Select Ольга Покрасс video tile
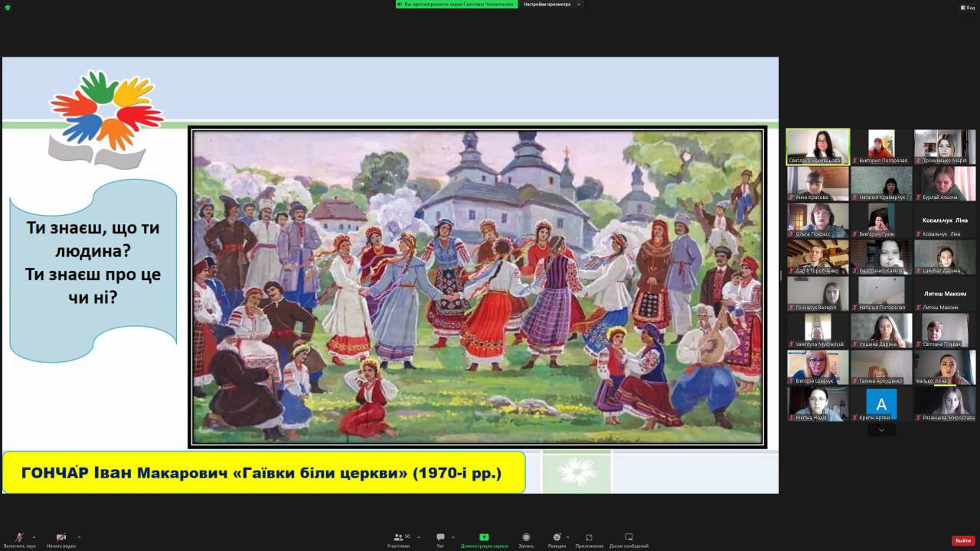980x551 pixels. tap(818, 220)
